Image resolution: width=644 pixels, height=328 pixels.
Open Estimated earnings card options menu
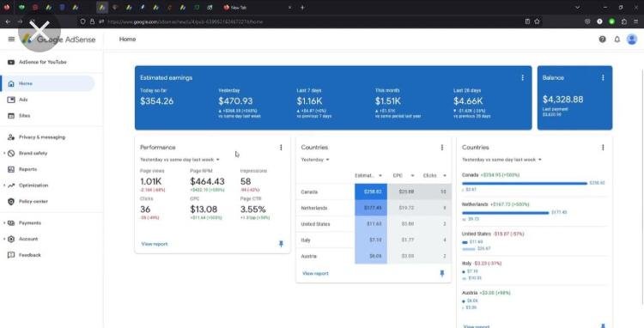pos(522,77)
